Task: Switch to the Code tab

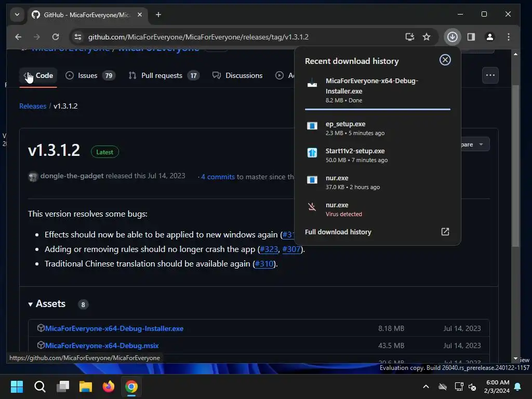Action: (38, 75)
